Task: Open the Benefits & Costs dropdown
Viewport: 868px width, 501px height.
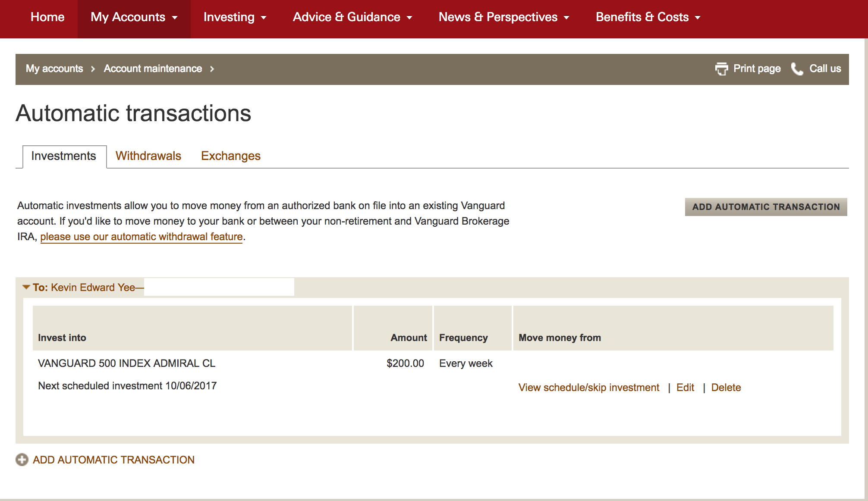Action: 648,17
